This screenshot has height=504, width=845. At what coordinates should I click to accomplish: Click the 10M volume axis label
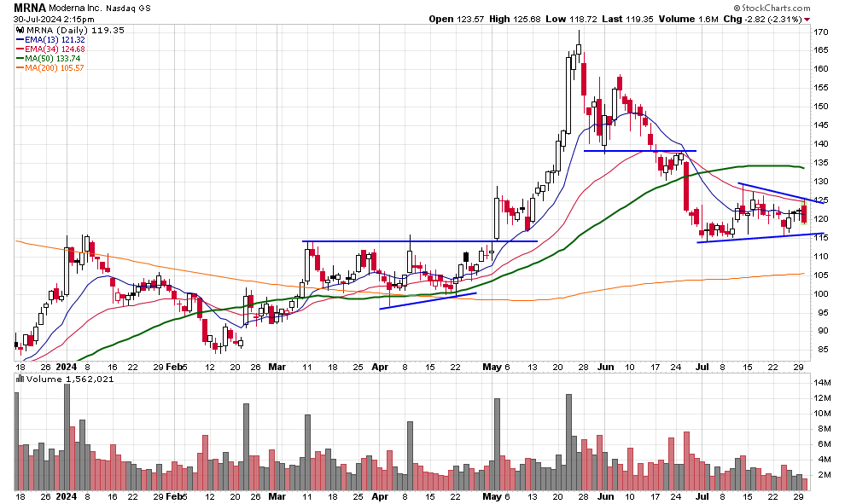[822, 414]
